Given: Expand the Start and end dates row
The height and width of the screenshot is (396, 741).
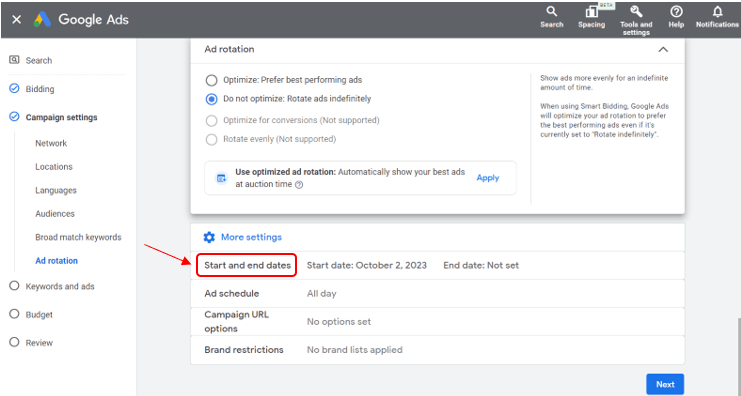Looking at the screenshot, I should 438,266.
